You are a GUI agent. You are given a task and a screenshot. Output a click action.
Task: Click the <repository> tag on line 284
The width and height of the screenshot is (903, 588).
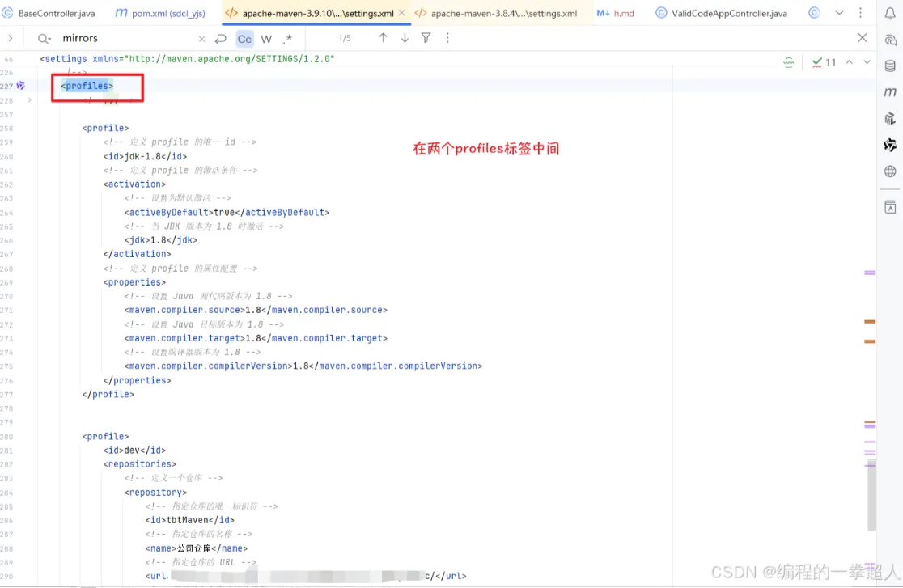pyautogui.click(x=155, y=493)
